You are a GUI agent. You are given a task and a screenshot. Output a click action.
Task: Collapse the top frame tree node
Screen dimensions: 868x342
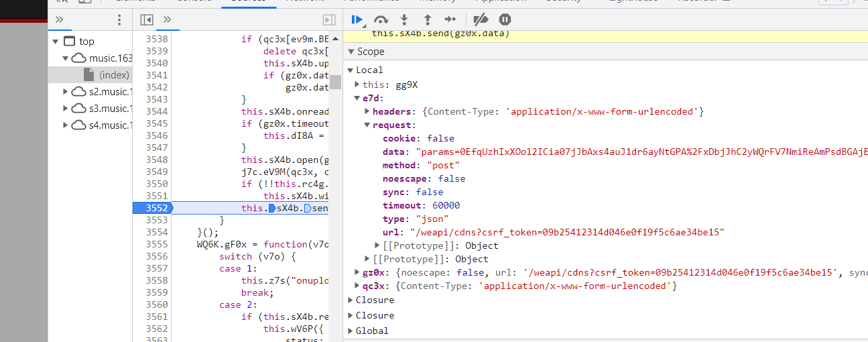point(56,42)
